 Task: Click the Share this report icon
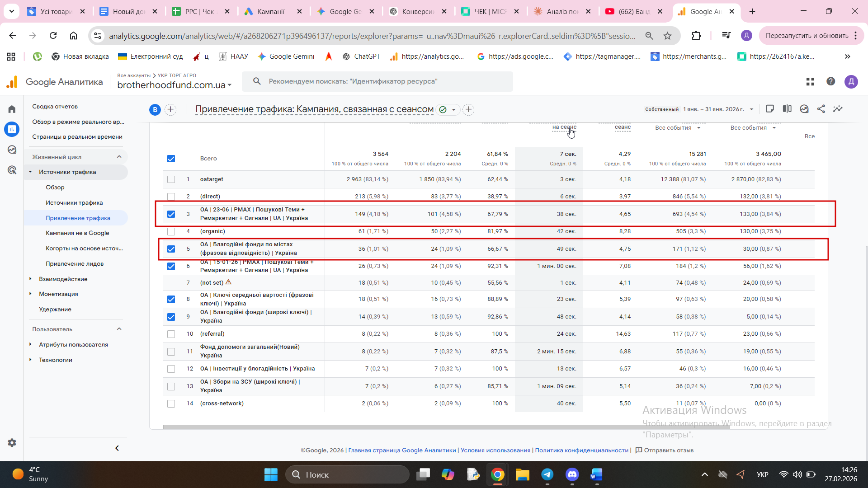[821, 109]
